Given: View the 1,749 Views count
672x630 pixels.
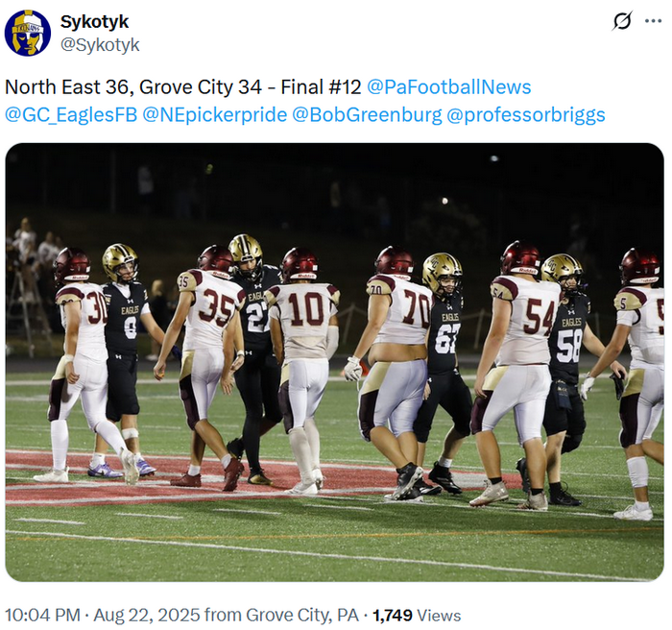Looking at the screenshot, I should [x=417, y=615].
